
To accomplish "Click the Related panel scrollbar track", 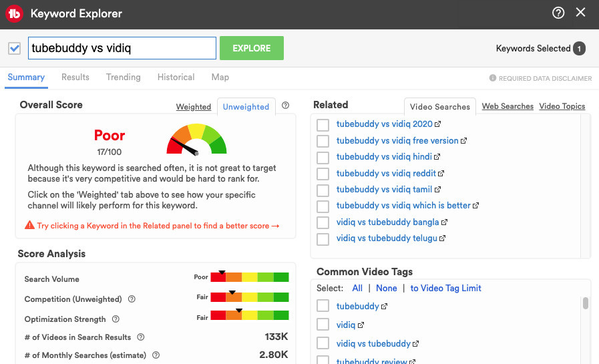I will tap(585, 186).
